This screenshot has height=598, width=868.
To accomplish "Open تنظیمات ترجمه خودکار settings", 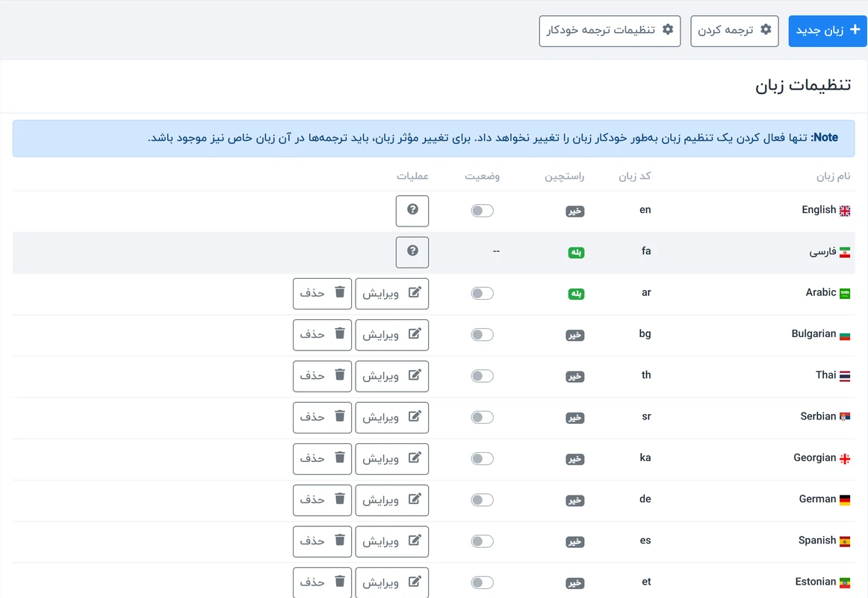I will point(610,31).
